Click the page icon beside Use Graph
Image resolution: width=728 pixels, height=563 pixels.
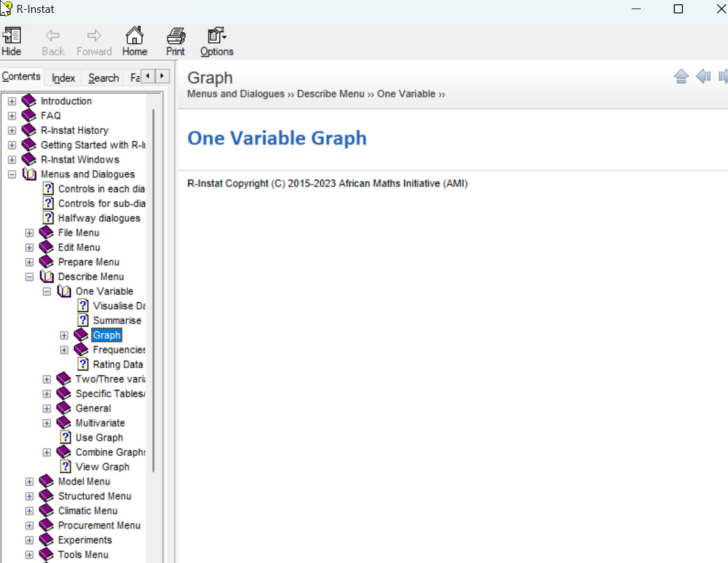pyautogui.click(x=66, y=437)
